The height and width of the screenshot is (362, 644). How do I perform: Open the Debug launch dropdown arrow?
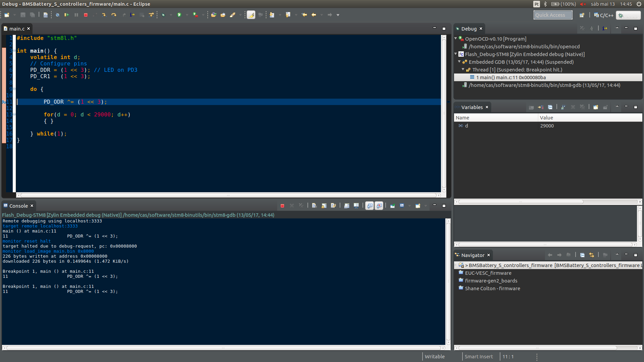171,15
